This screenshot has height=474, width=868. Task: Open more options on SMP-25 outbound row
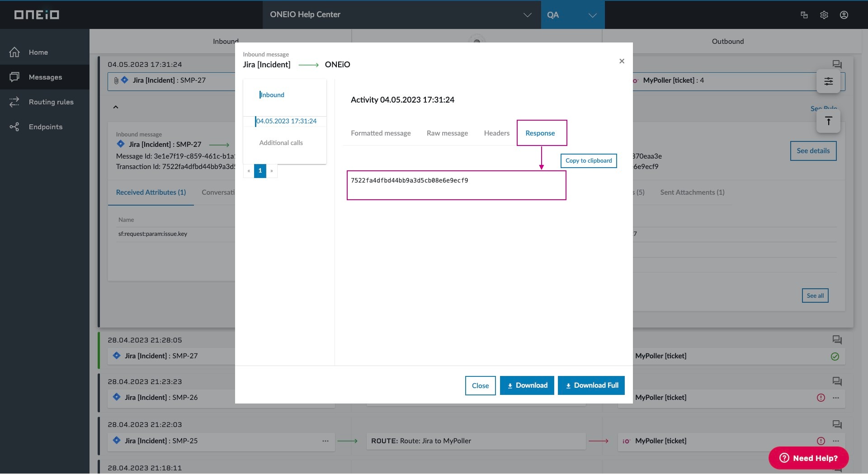pos(835,441)
